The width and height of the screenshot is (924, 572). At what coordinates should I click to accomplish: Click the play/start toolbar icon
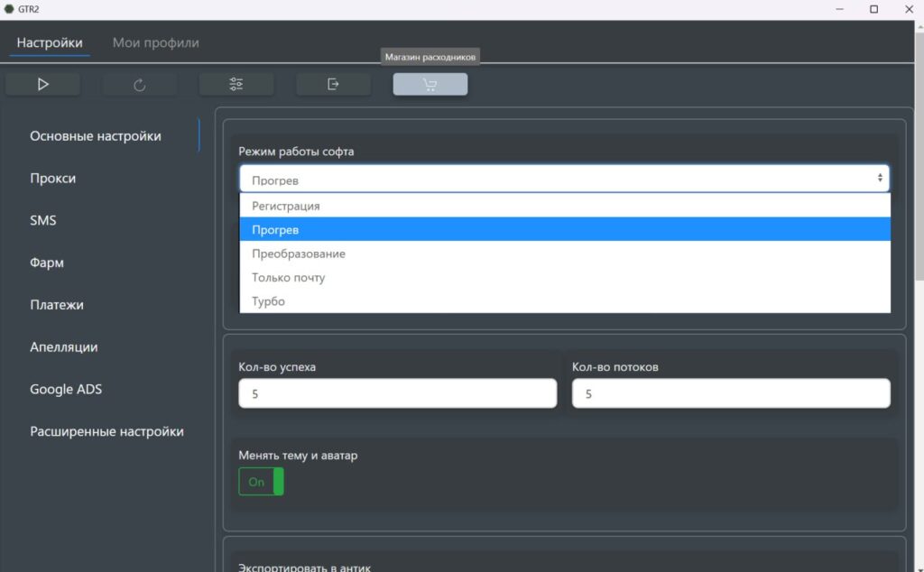tap(43, 84)
